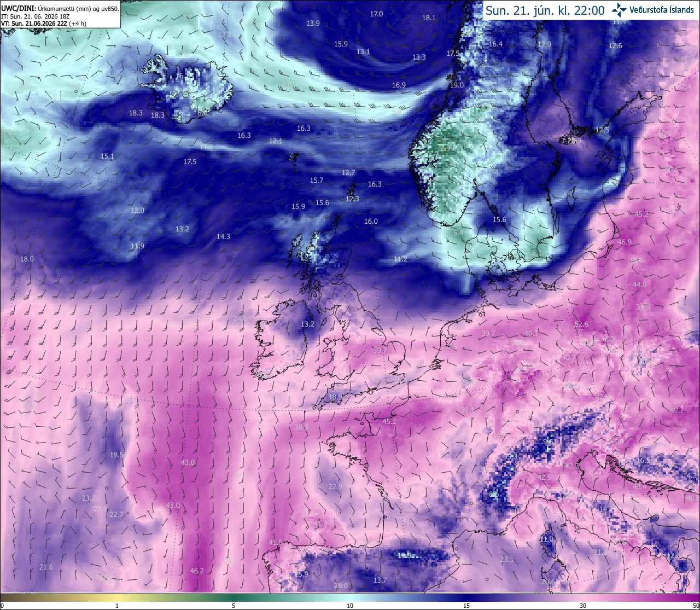700x610 pixels.
Task: Click the 46.2 value at bottom
Action: 197,571
